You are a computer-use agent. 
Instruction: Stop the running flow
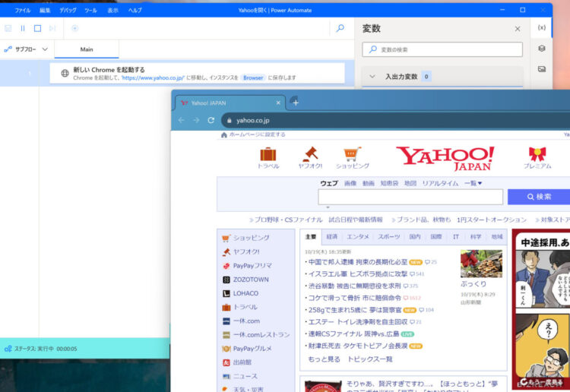click(x=37, y=28)
